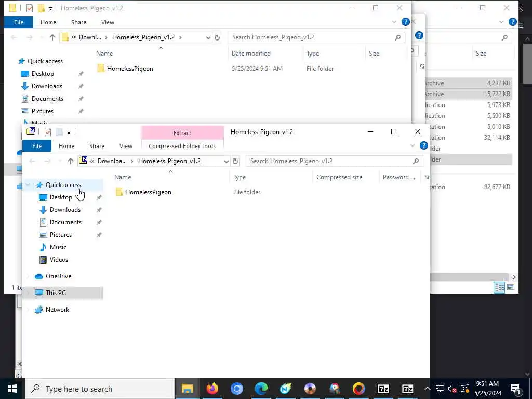Open File menu in front window

[37, 146]
